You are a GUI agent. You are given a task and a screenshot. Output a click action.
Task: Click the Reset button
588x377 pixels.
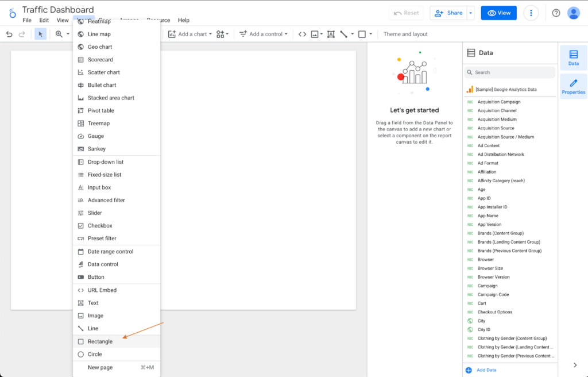406,13
